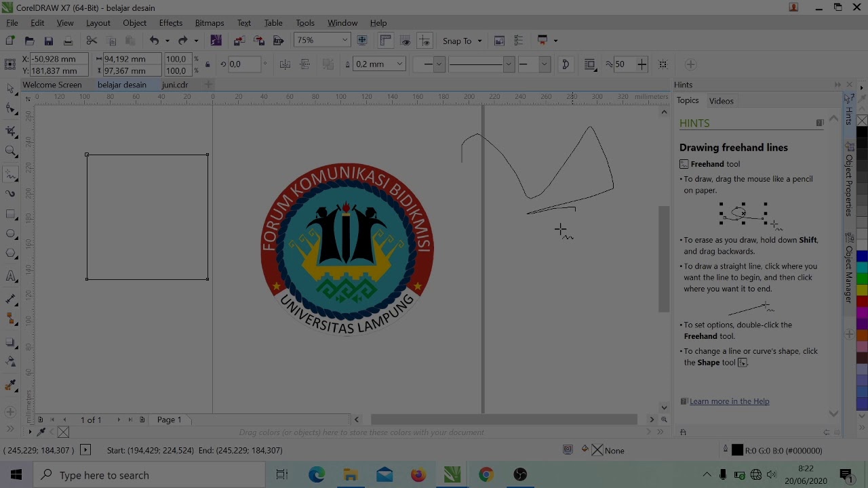868x488 pixels.
Task: Toggle lock ratio padlock
Action: click(x=208, y=64)
